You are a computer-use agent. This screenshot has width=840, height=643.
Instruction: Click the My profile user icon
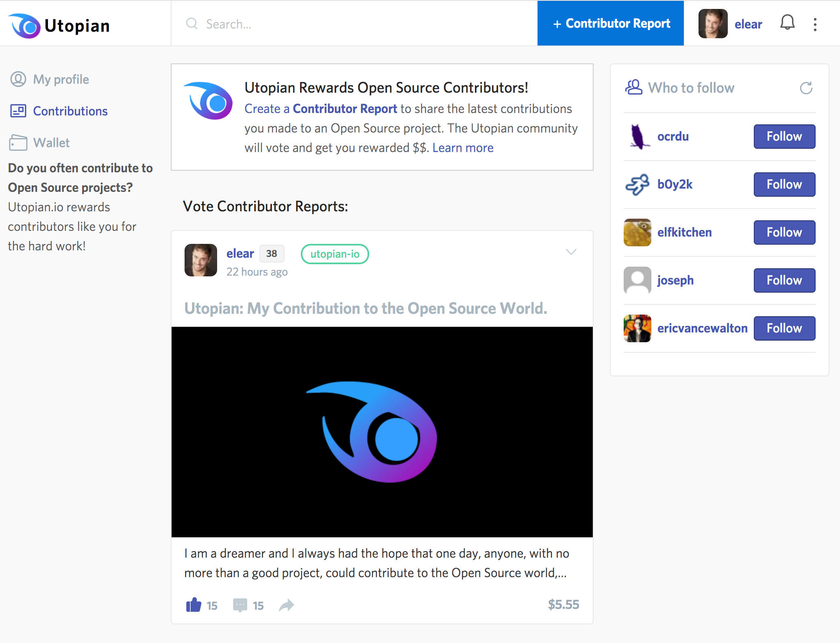click(x=18, y=79)
